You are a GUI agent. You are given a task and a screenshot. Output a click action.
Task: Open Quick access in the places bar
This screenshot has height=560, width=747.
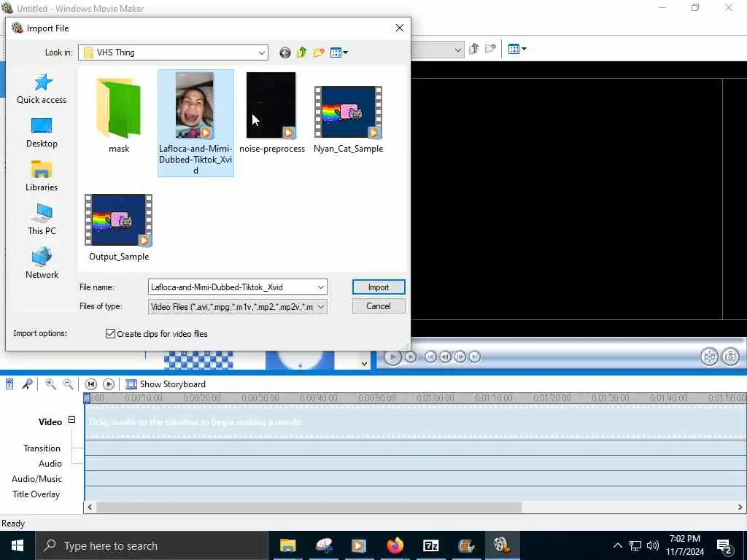[42, 89]
